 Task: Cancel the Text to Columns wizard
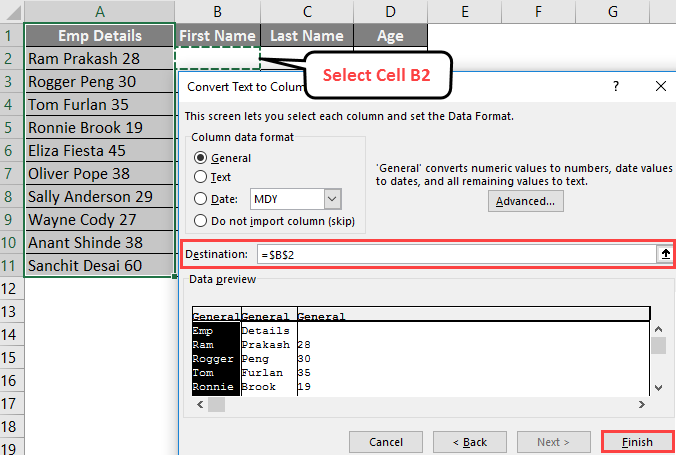click(x=386, y=442)
